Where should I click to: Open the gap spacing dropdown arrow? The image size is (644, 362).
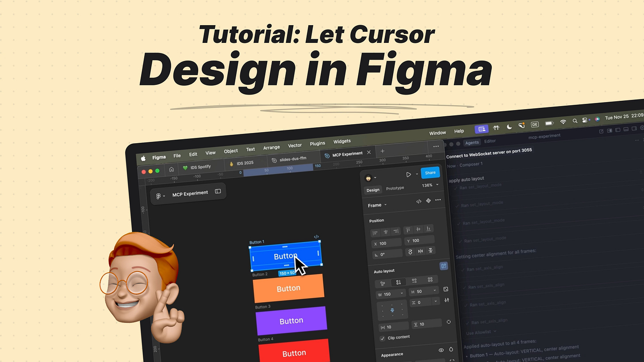(436, 301)
